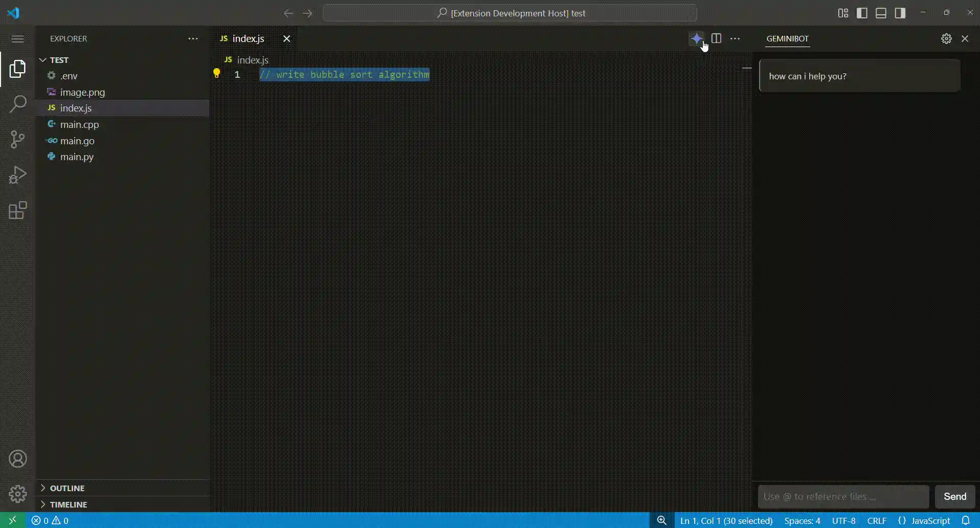
Task: Close the GeminiBot side panel
Action: [965, 39]
